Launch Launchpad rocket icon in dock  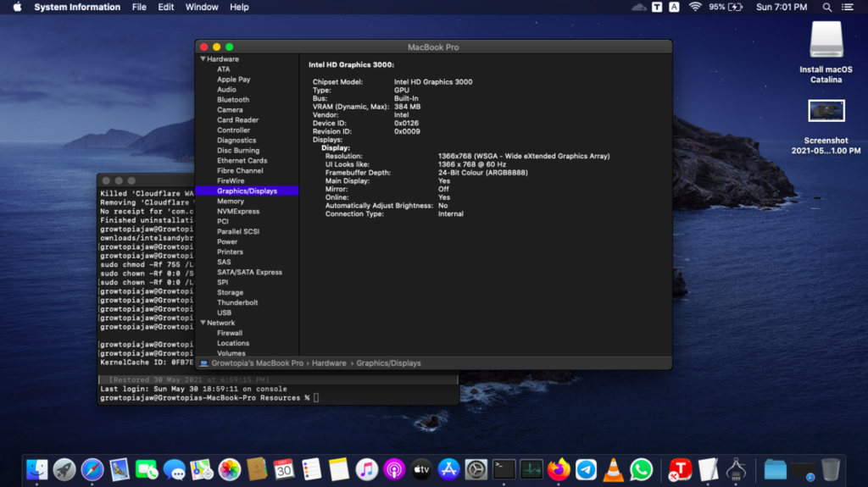pos(64,470)
